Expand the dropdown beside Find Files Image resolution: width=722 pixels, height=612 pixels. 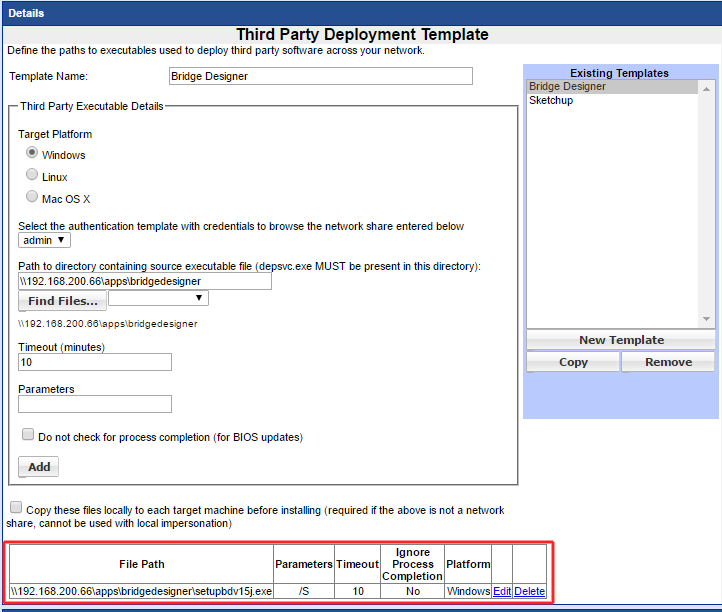point(158,298)
